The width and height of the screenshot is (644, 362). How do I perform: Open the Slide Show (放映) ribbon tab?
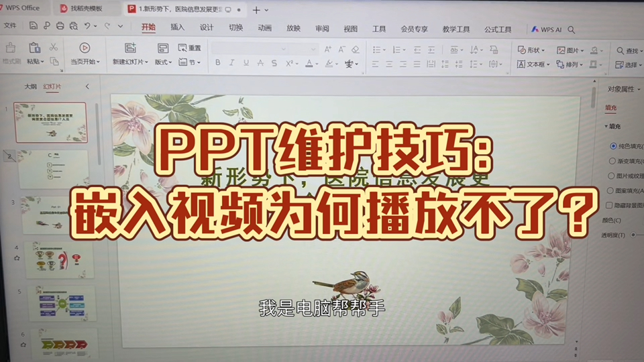(293, 28)
